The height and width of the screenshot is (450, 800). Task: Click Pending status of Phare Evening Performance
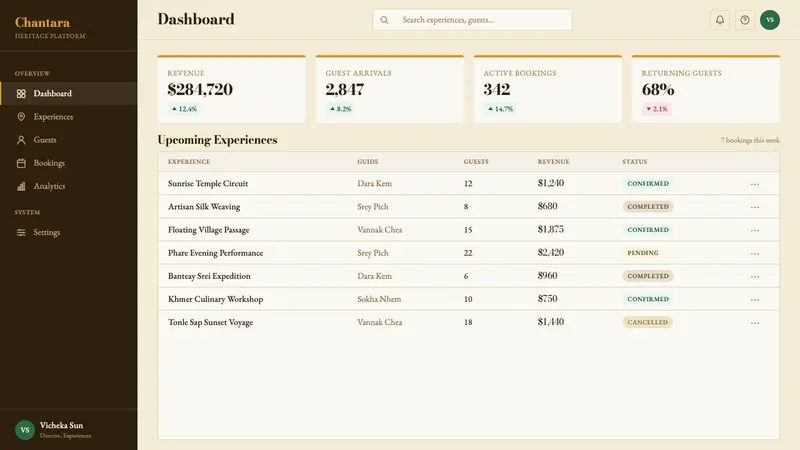(643, 253)
